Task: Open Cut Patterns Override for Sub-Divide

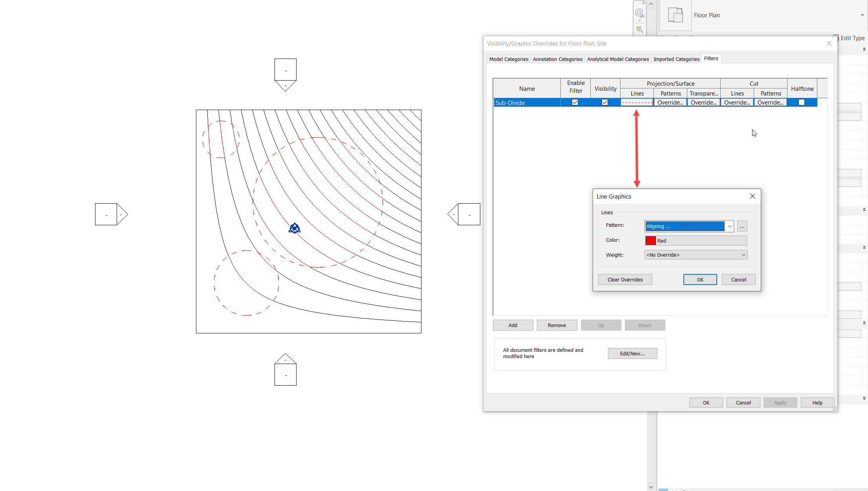Action: (771, 103)
